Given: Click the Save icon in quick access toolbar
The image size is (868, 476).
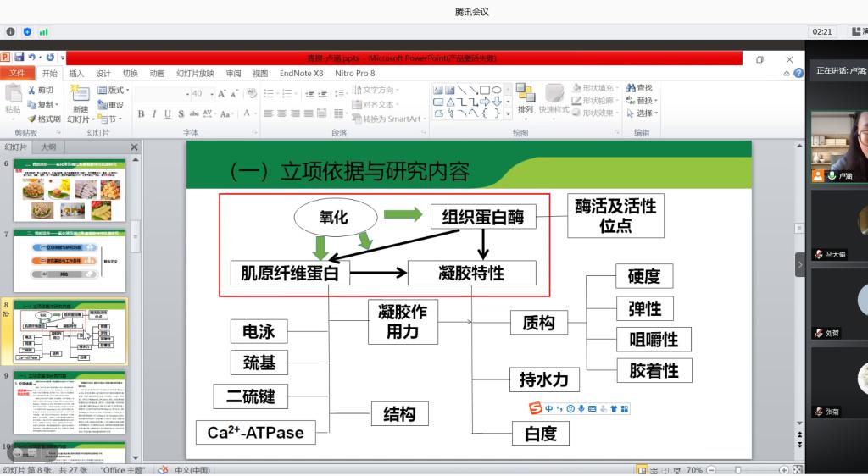Looking at the screenshot, I should [x=18, y=58].
